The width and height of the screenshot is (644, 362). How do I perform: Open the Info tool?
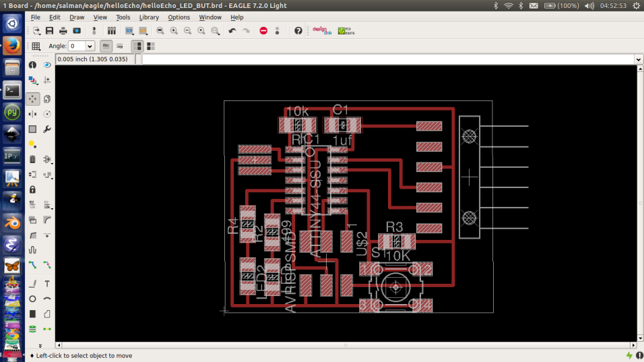[x=32, y=65]
